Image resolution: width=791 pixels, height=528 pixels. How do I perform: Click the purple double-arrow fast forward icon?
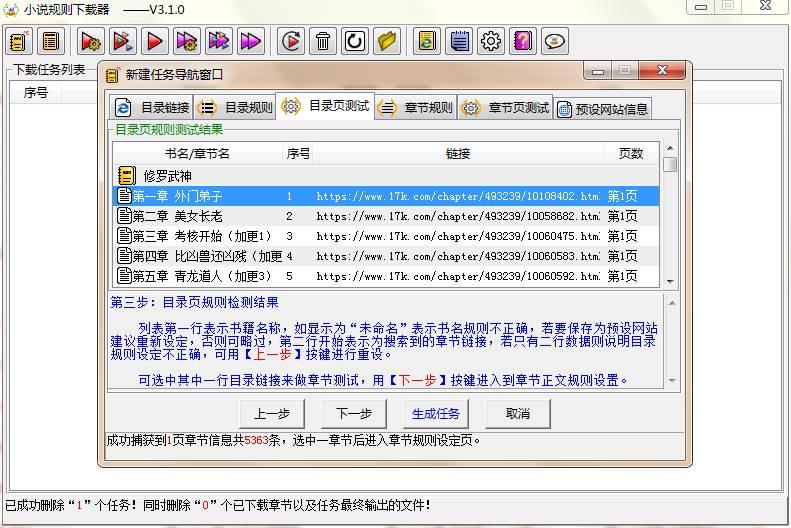click(250, 41)
